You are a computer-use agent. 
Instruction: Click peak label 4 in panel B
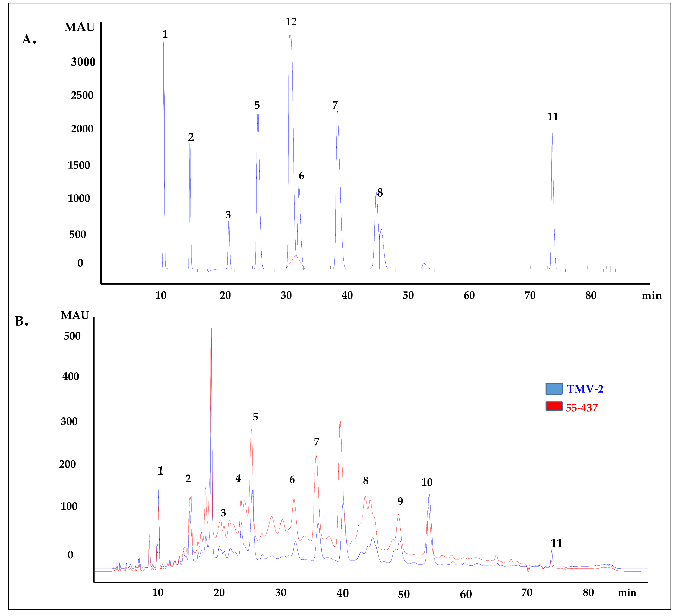click(238, 479)
